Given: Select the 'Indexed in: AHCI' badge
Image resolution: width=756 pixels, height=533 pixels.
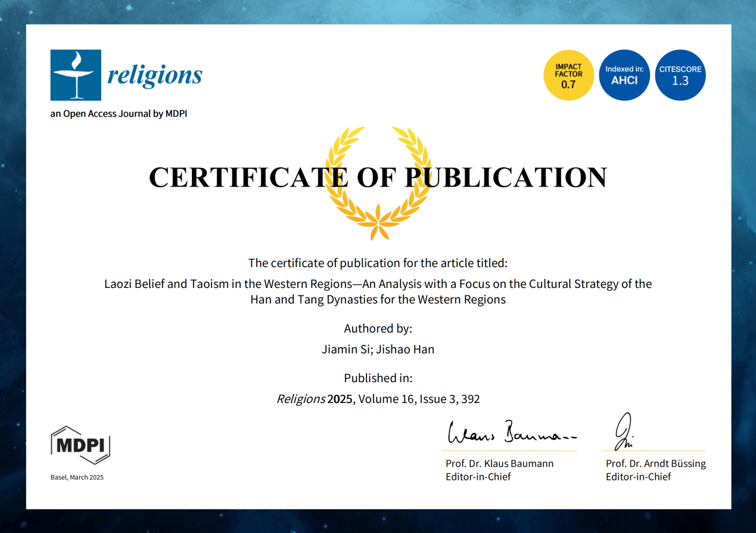Looking at the screenshot, I should pos(624,75).
